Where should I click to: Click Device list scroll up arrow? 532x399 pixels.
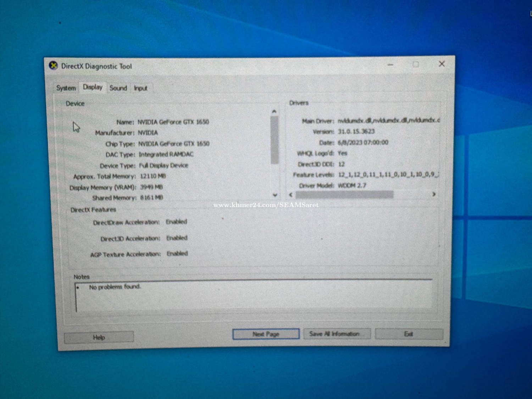(274, 112)
